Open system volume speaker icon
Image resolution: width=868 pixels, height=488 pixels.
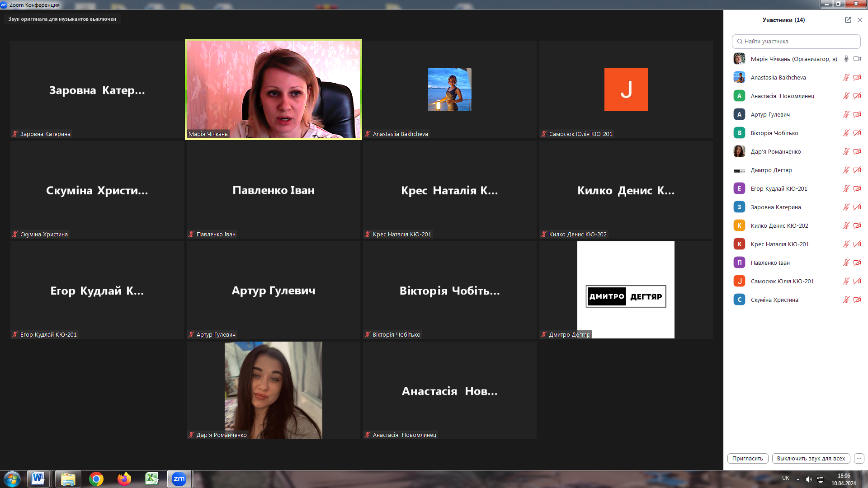tap(809, 479)
